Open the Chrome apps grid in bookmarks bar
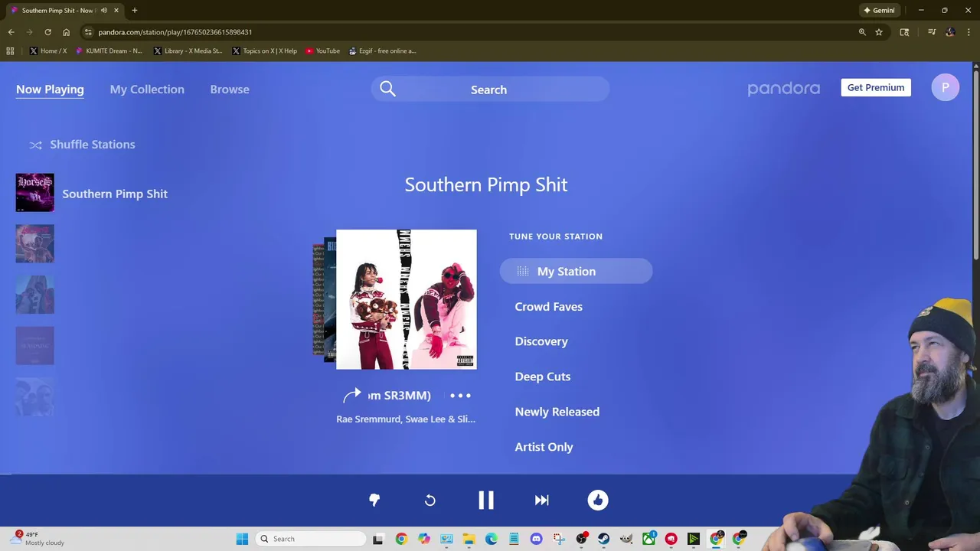 click(10, 51)
